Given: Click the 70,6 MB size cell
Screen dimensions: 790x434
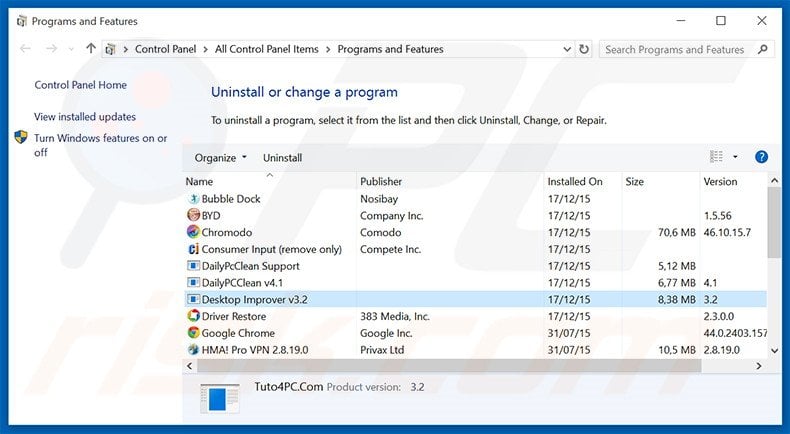Looking at the screenshot, I should pos(677,232).
